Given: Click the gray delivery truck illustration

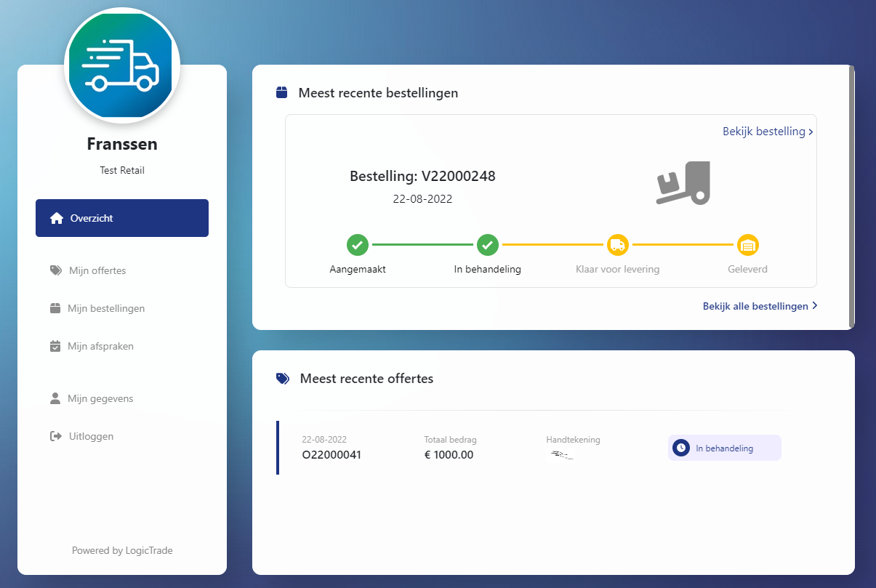Looking at the screenshot, I should tap(682, 183).
